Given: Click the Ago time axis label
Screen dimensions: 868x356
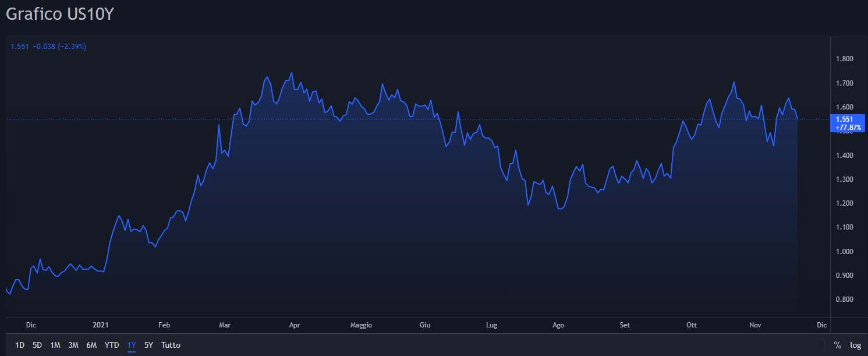Looking at the screenshot, I should point(558,325).
